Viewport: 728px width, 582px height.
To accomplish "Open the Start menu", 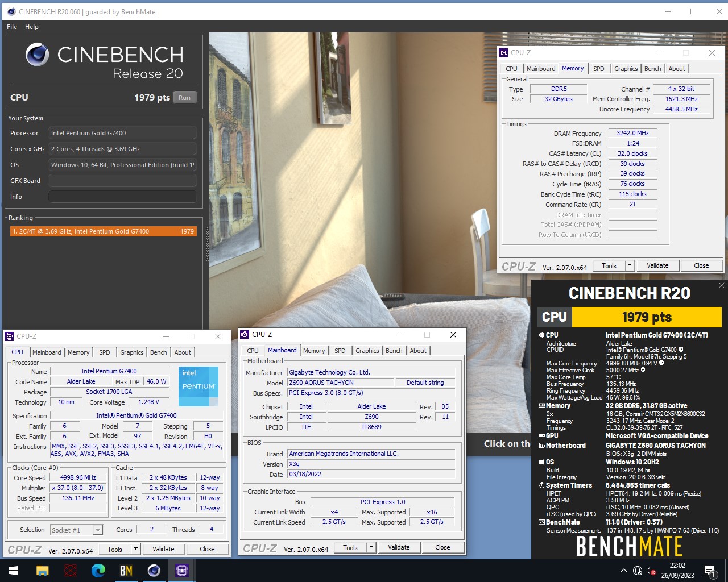I will pos(14,571).
